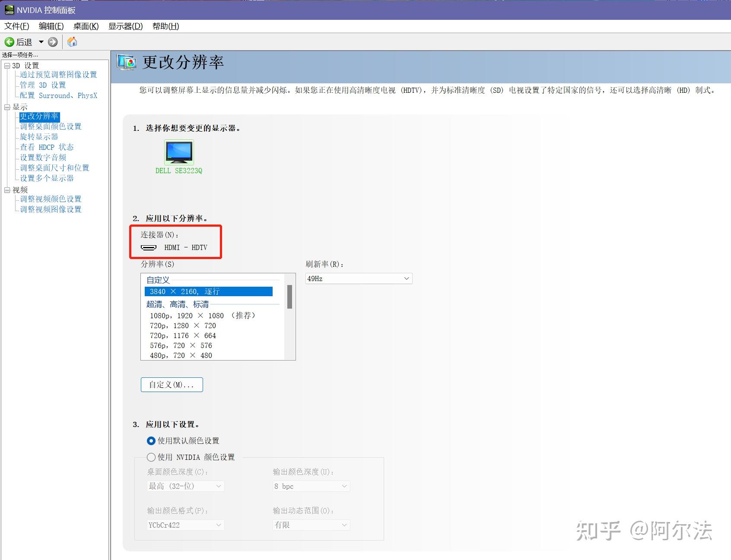Image resolution: width=731 pixels, height=560 pixels.
Task: Select 480p, 720 × 480 resolution
Action: tap(181, 355)
